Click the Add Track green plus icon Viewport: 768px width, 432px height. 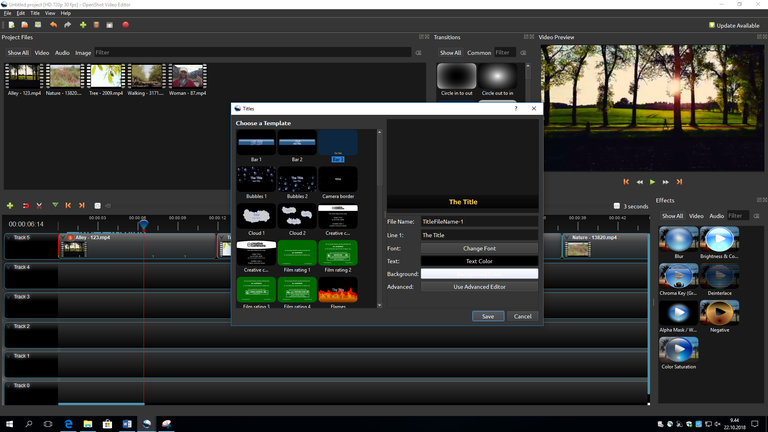tap(10, 205)
